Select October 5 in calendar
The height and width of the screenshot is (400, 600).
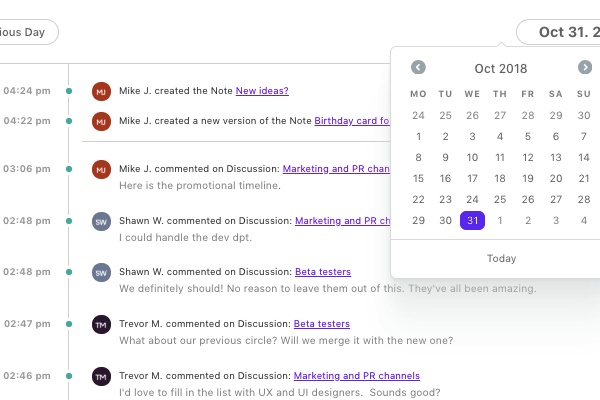point(528,136)
